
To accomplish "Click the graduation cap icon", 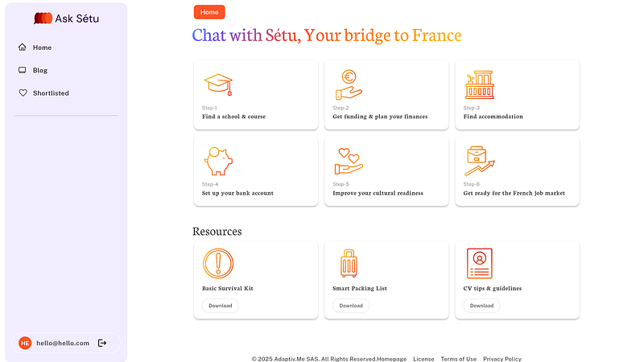I will 218,84.
